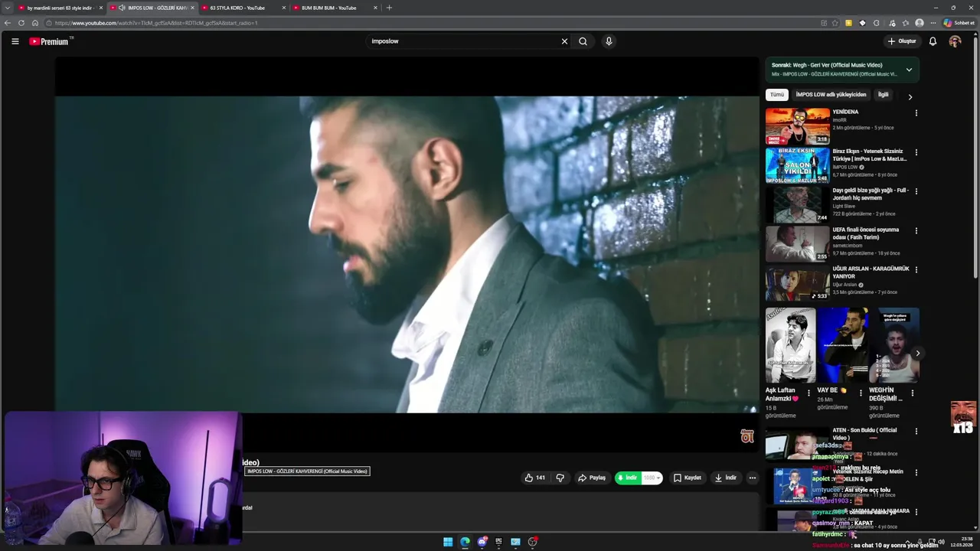Mute the IMPOS LOW tab audio icon

122,8
